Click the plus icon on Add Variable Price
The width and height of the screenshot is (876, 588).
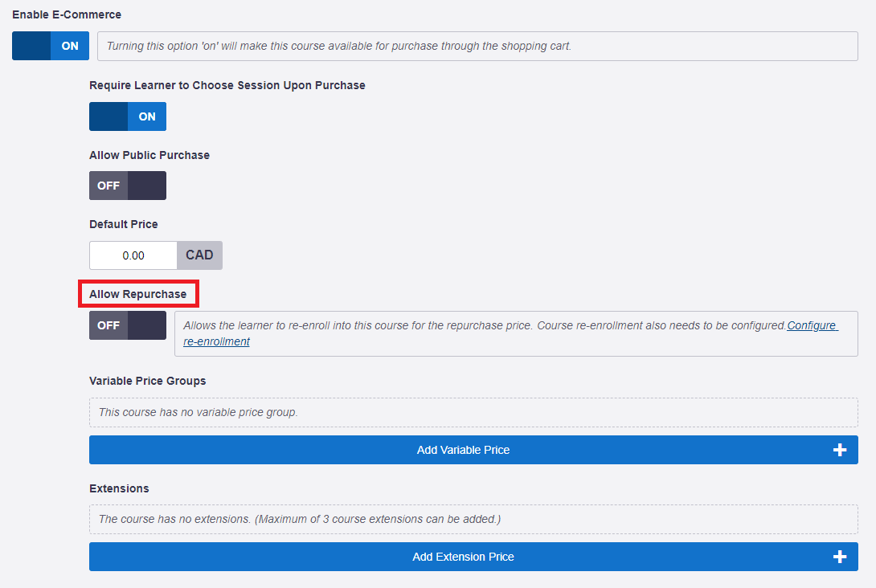[x=840, y=450]
